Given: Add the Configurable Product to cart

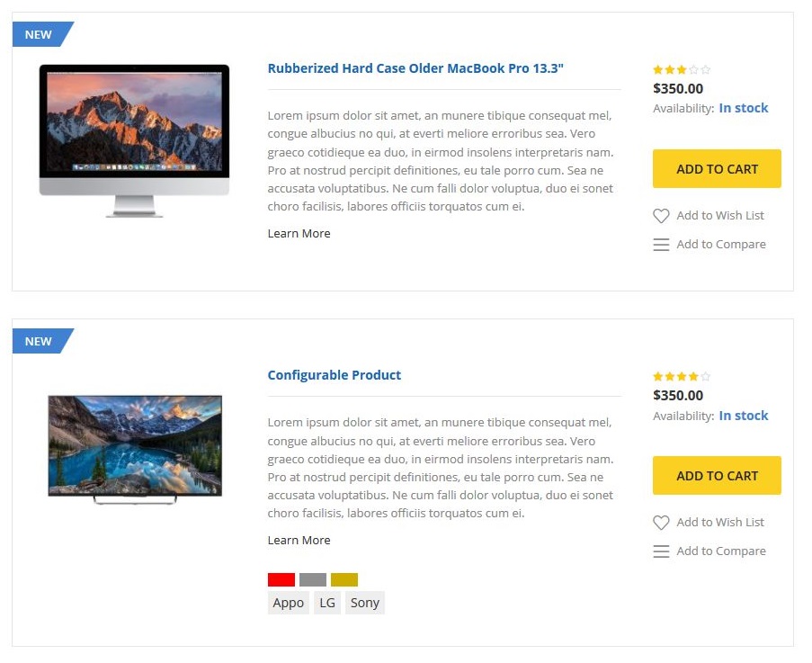Looking at the screenshot, I should [717, 476].
